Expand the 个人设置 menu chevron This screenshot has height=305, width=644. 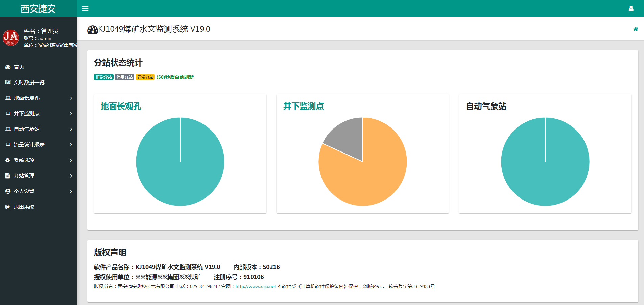pyautogui.click(x=71, y=191)
